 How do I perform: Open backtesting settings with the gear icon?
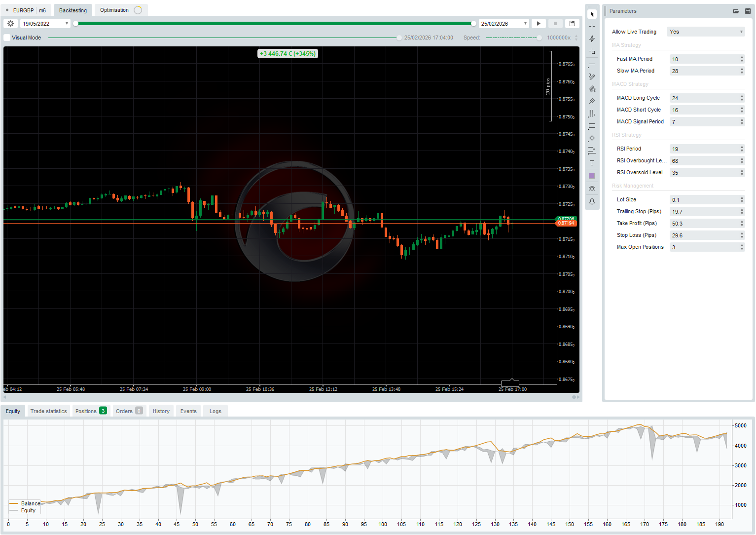tap(10, 23)
